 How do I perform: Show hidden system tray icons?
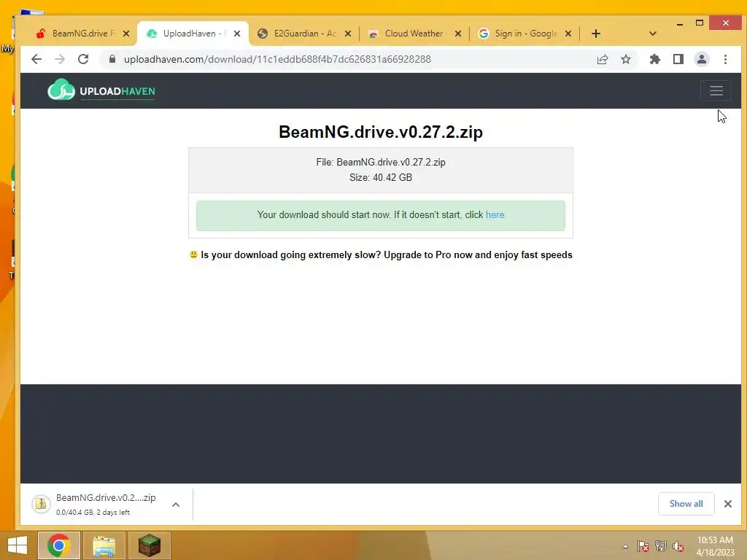click(x=625, y=546)
